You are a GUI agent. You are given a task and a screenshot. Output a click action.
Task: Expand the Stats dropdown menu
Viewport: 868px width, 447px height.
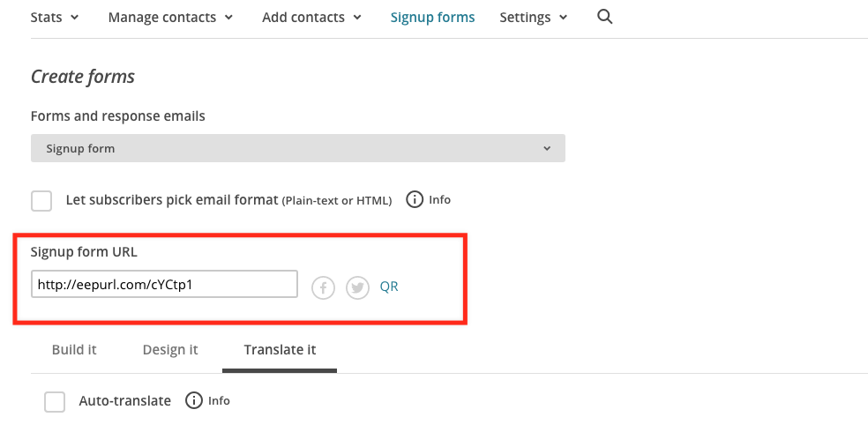(x=55, y=17)
